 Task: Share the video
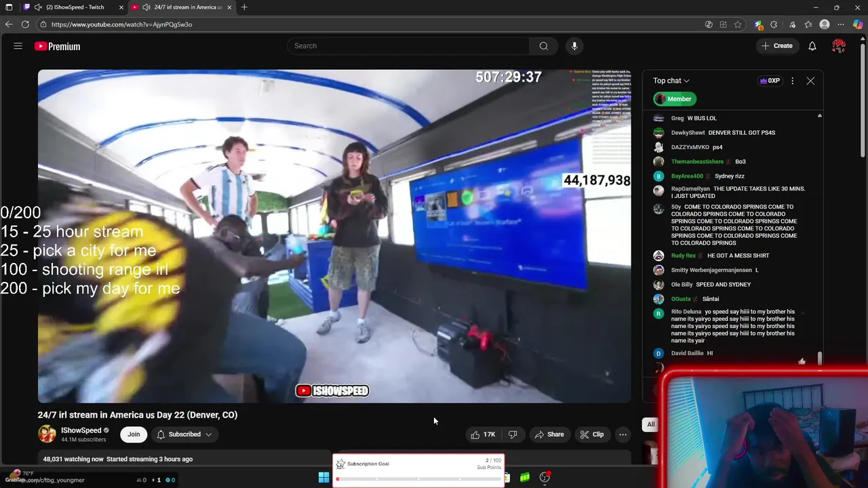(x=549, y=434)
